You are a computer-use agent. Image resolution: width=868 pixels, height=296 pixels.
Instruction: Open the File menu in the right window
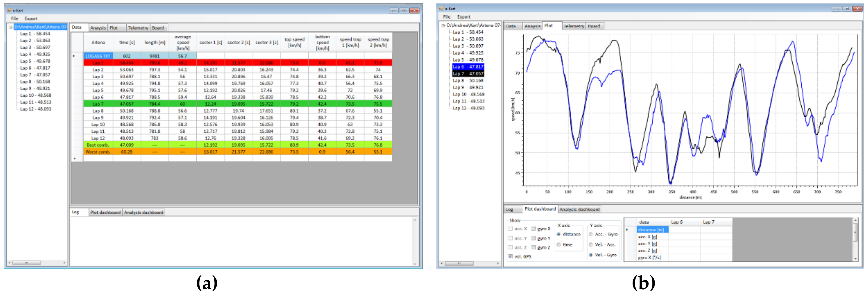pyautogui.click(x=446, y=16)
